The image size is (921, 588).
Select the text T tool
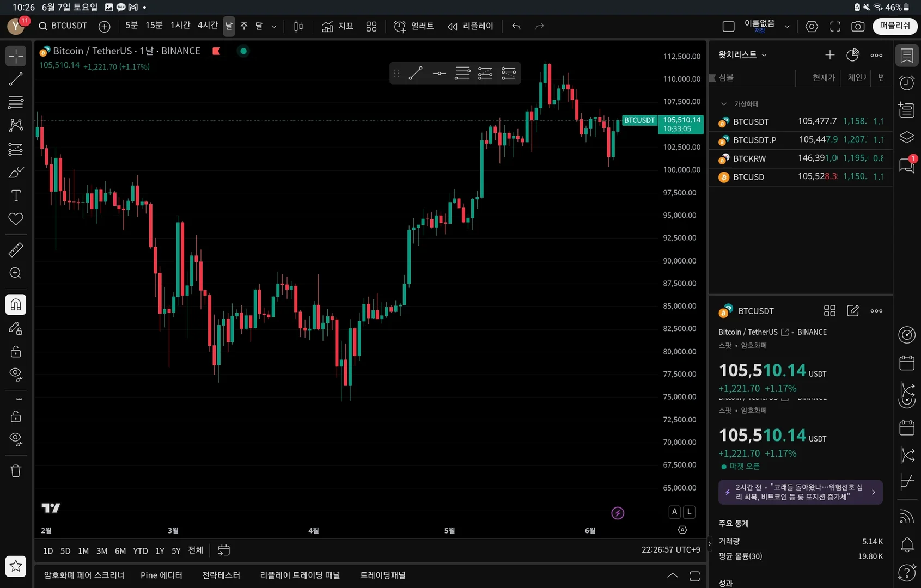pos(16,196)
